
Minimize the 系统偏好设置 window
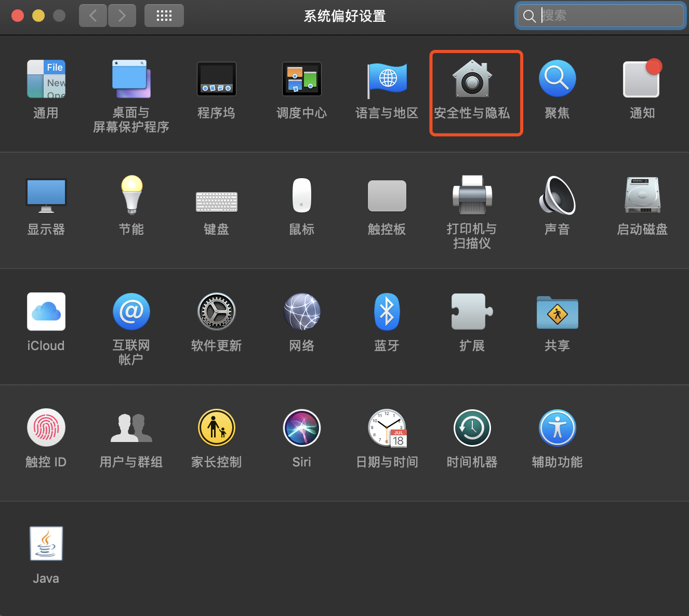[38, 16]
